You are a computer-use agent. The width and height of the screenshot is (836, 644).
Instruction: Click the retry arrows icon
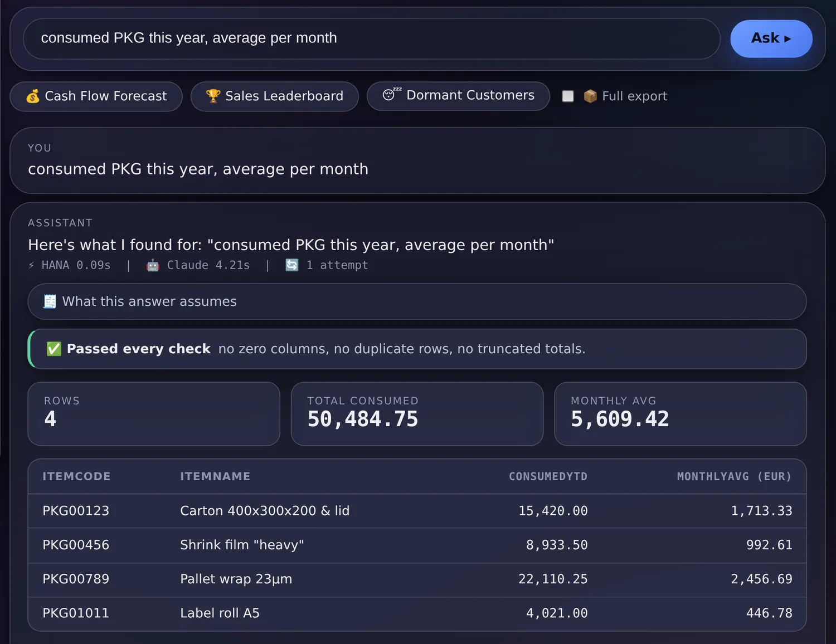(x=292, y=265)
